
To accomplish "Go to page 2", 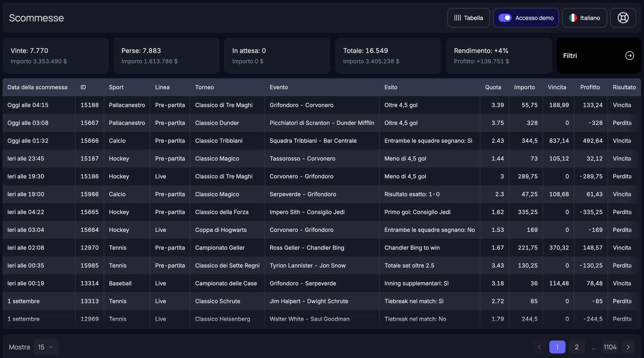I will 576,347.
